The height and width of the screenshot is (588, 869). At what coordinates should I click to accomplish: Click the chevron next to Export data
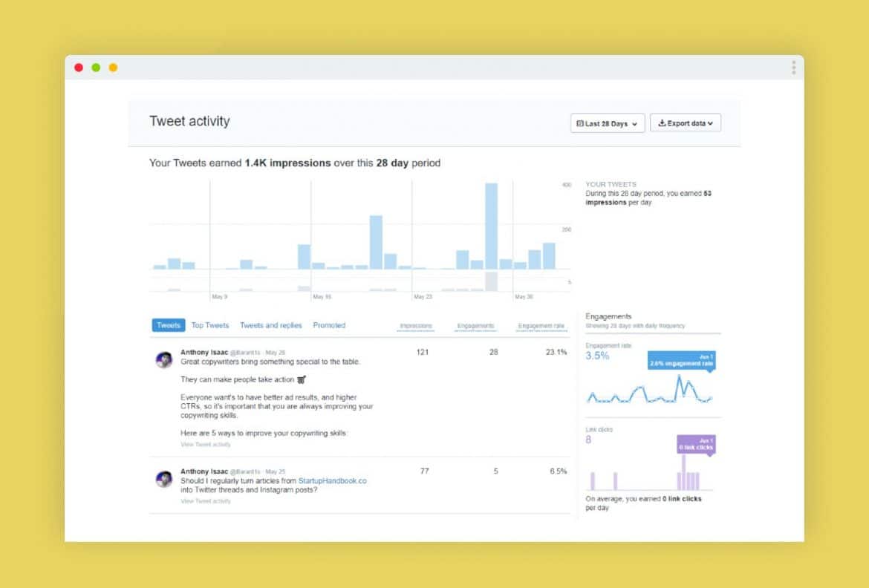point(709,123)
